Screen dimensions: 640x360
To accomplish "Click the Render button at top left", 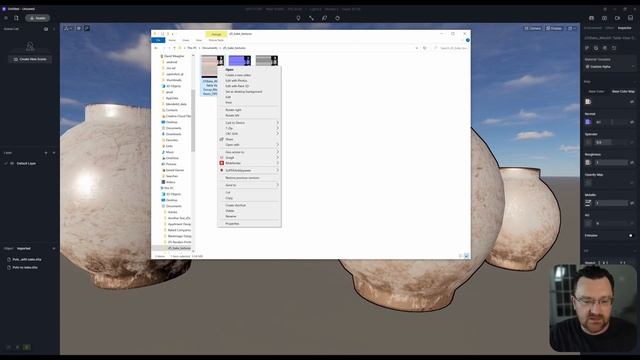I will pyautogui.click(x=38, y=18).
